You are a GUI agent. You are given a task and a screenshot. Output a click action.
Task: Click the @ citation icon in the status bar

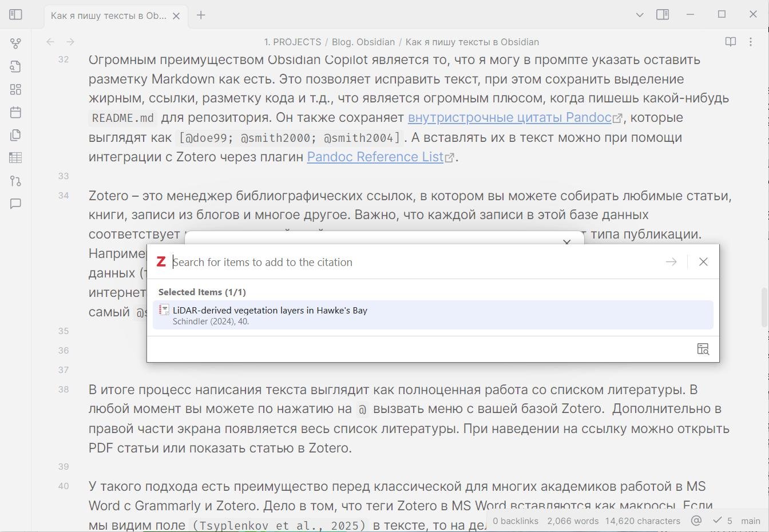(x=696, y=521)
